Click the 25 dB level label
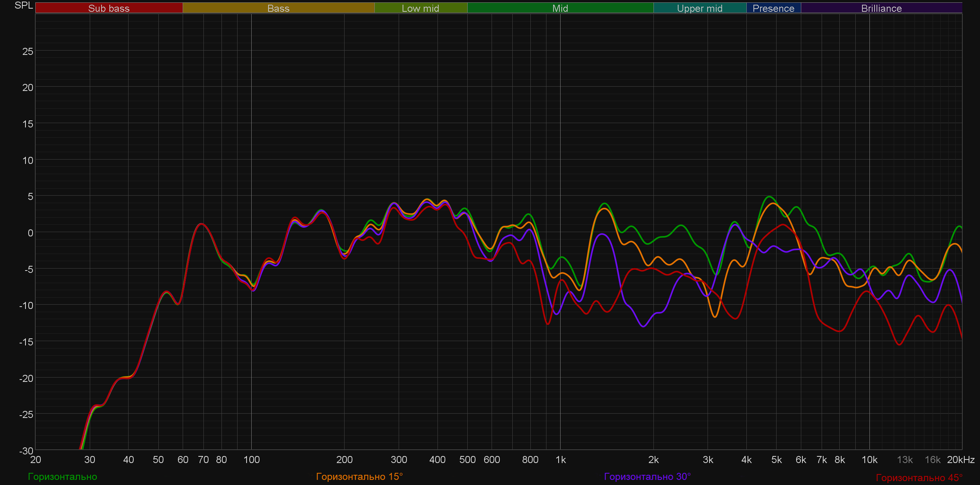 point(27,52)
